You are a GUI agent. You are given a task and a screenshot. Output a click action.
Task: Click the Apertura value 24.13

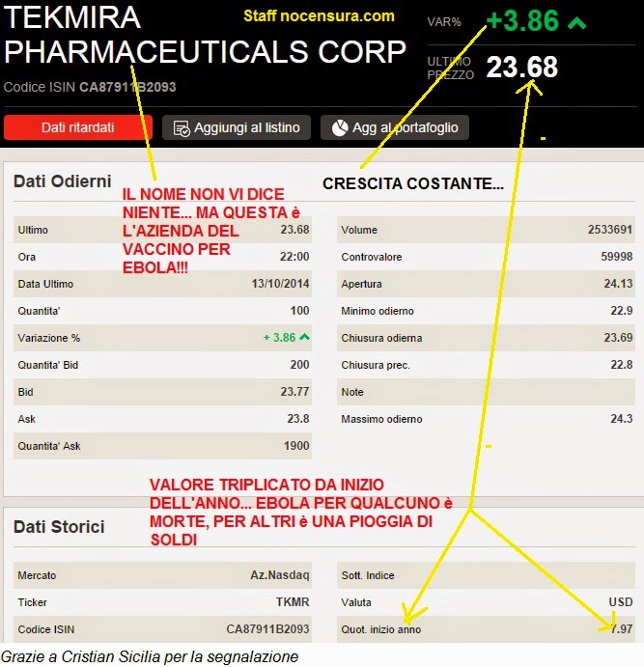pyautogui.click(x=618, y=284)
